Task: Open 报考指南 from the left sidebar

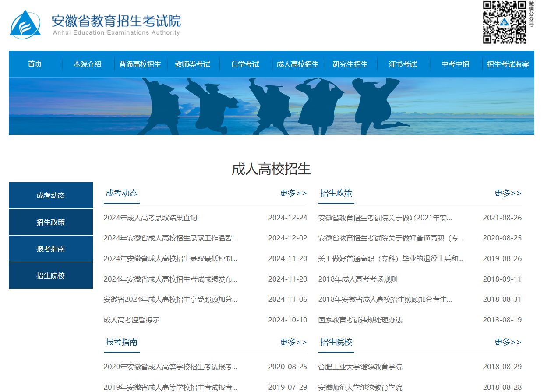Action: (51, 249)
